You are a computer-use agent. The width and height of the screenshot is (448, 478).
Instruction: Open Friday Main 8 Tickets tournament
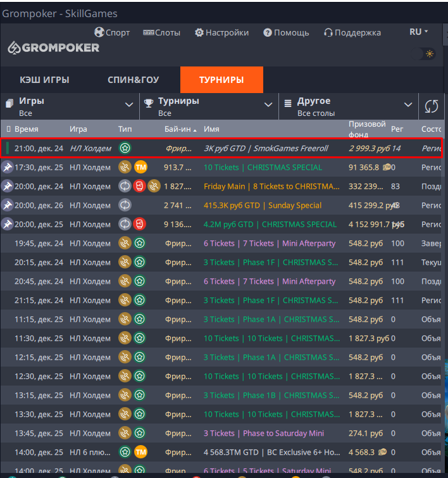[271, 186]
